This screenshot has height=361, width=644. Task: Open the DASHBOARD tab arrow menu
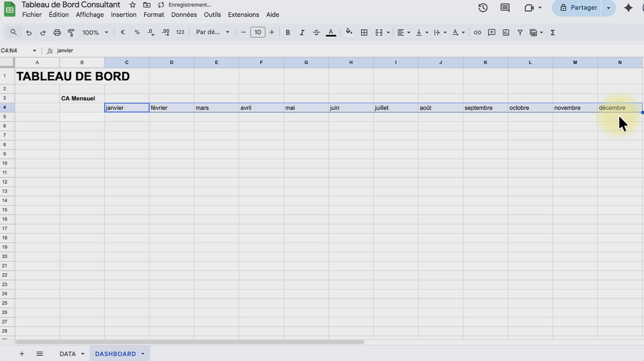(x=143, y=354)
